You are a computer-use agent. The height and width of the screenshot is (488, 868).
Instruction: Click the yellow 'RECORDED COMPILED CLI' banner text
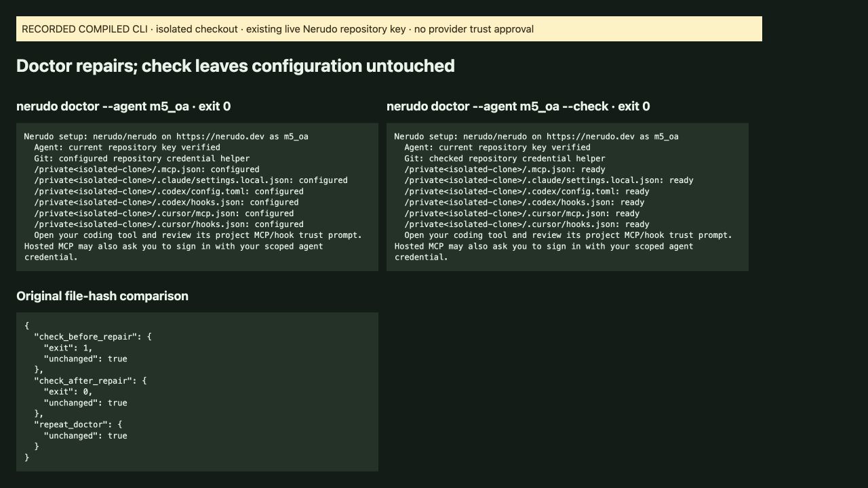(x=277, y=29)
